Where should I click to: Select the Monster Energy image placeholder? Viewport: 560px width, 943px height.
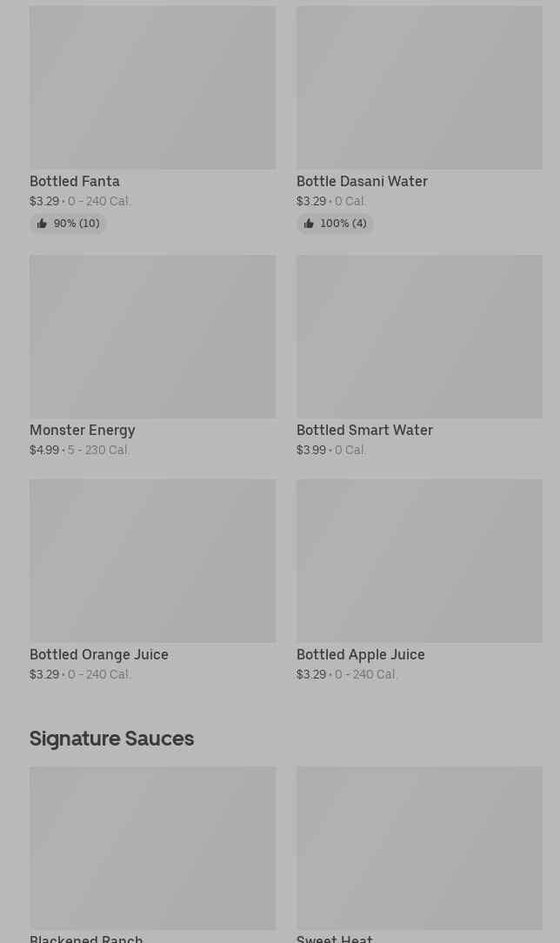click(152, 336)
